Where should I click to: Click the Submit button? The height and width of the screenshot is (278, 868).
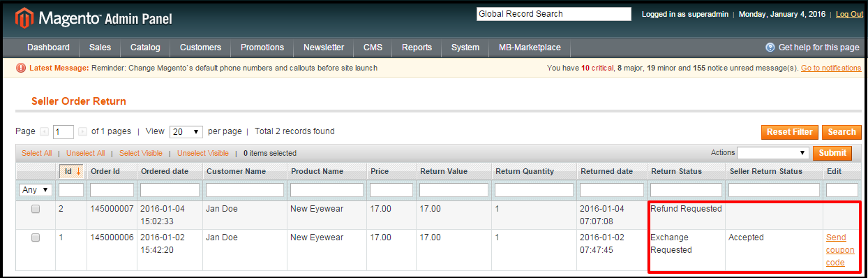point(832,153)
